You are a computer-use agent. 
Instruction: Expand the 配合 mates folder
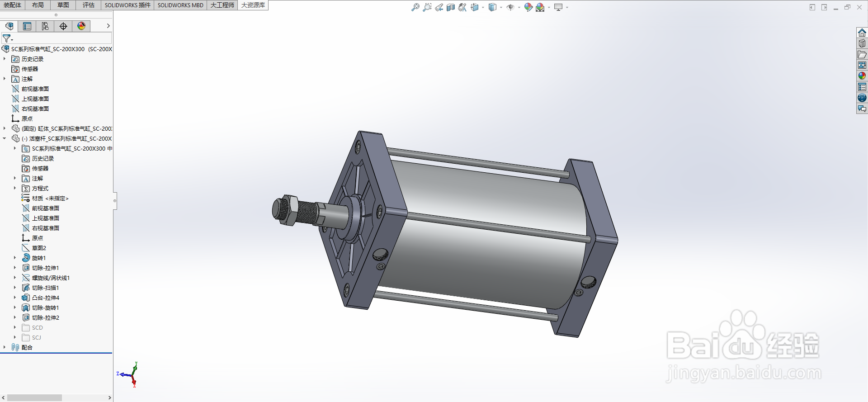coord(5,347)
